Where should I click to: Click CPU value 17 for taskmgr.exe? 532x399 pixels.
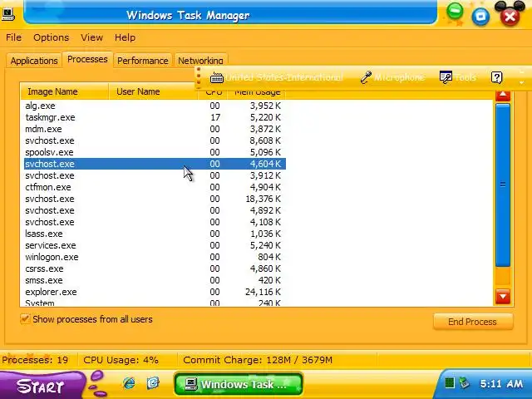tap(215, 117)
